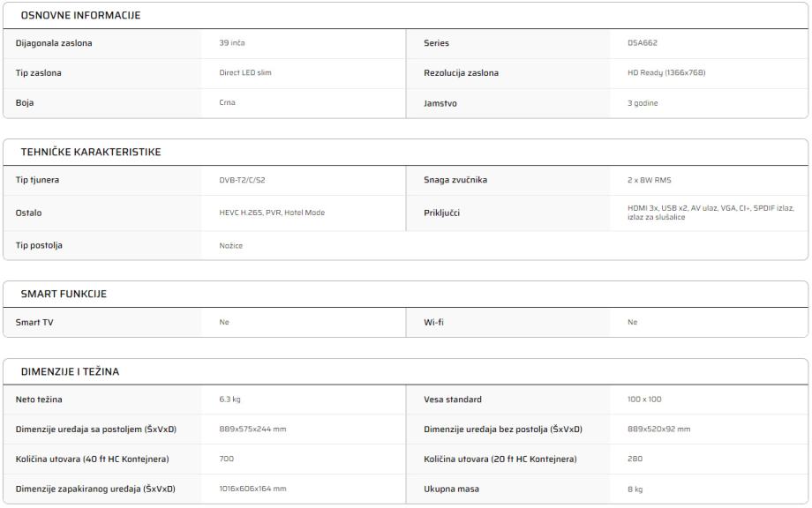The height and width of the screenshot is (508, 812).
Task: Select the Wi-fi label
Action: click(x=433, y=323)
